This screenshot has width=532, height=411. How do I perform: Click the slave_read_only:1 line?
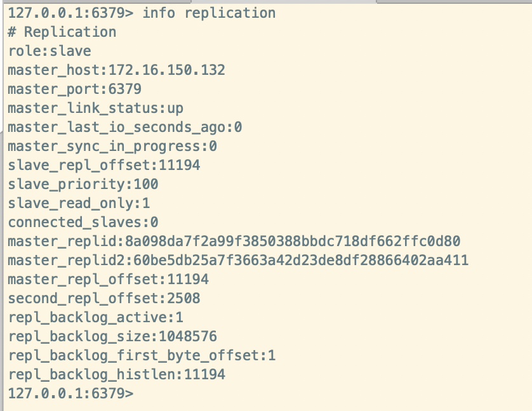point(79,203)
